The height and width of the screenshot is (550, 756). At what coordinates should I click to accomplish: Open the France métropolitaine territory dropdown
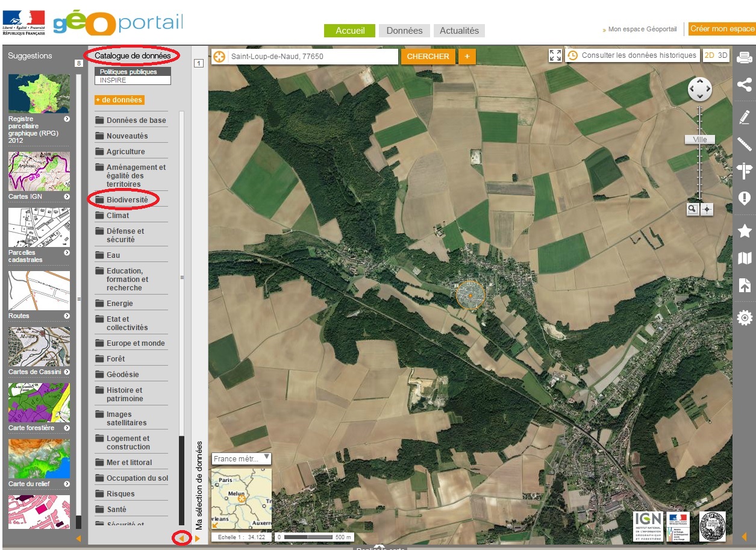[x=242, y=458]
